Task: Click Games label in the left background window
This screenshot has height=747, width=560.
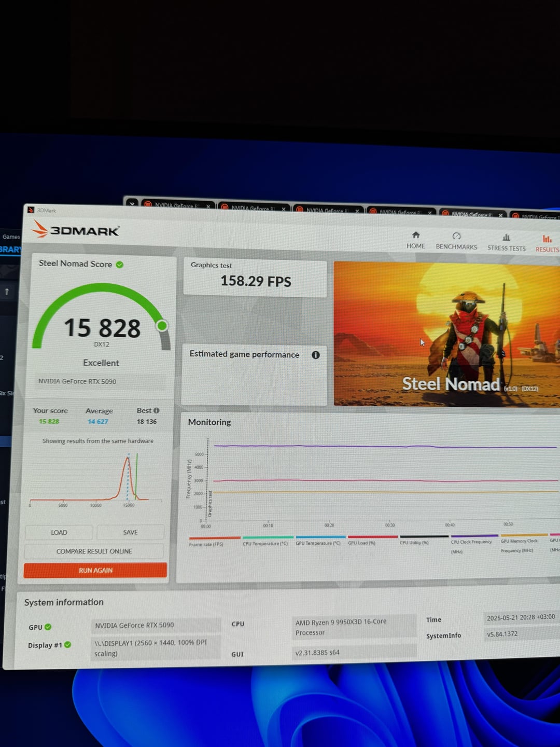Action: click(11, 237)
